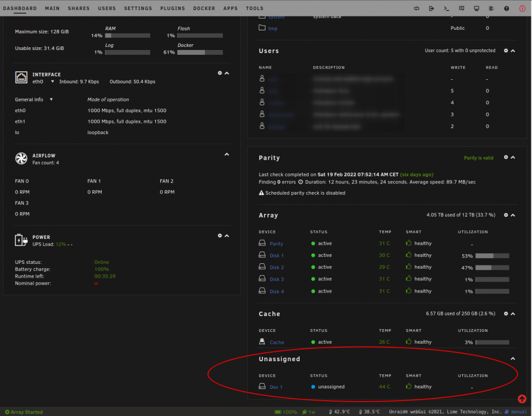Screen dimensions: 532x416
Task: Go to the Main tab
Action: coord(52,9)
